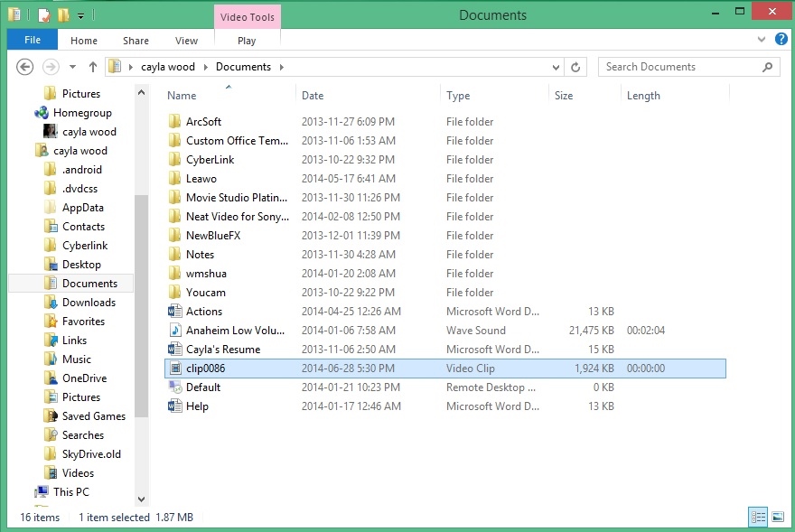
Task: Select the ArcSoft folder icon
Action: pos(174,121)
